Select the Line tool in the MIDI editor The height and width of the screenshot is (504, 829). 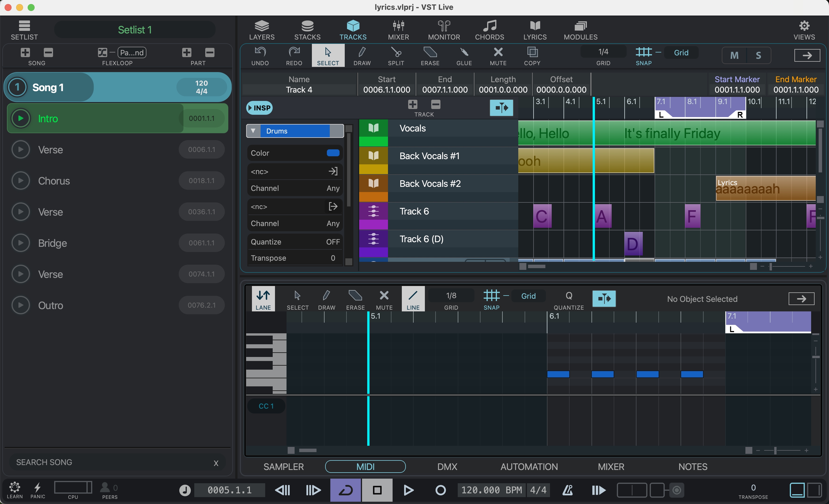[413, 298]
